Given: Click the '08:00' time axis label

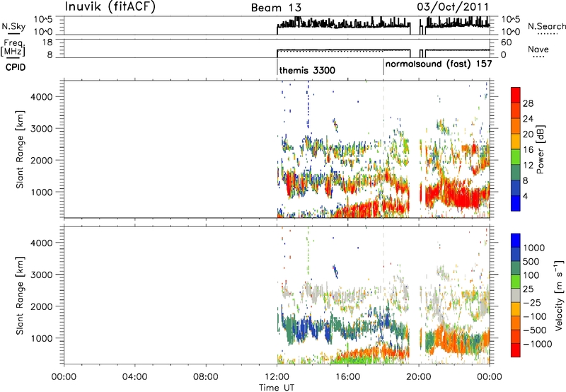Looking at the screenshot, I should [206, 377].
